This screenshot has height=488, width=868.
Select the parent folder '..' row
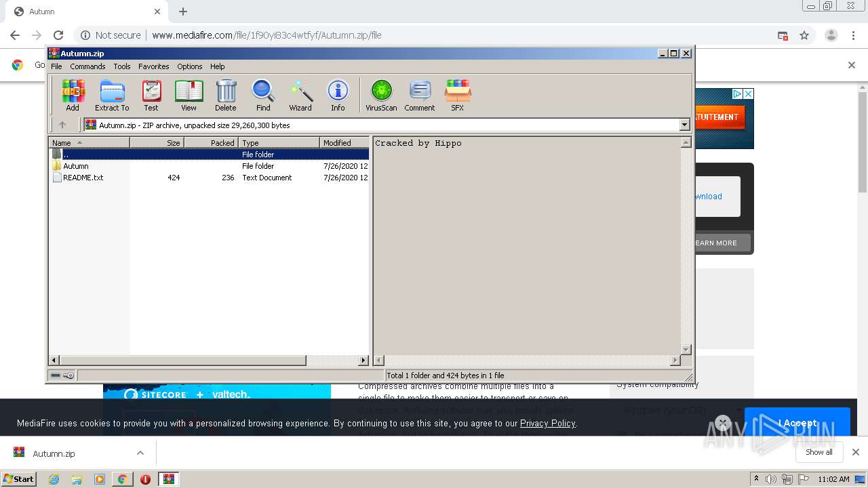click(x=209, y=155)
